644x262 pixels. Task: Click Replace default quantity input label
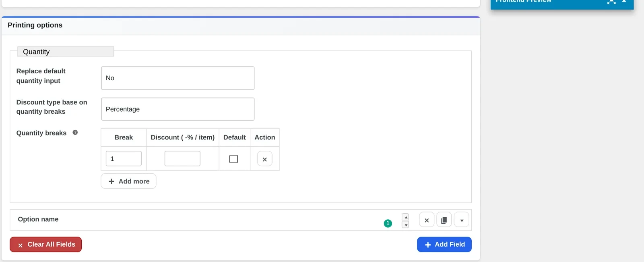(x=41, y=76)
